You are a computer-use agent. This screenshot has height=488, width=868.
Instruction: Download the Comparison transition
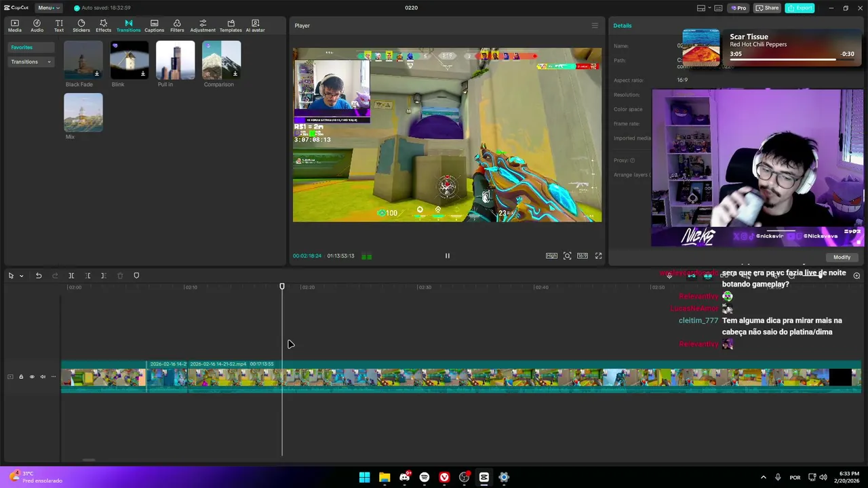235,74
